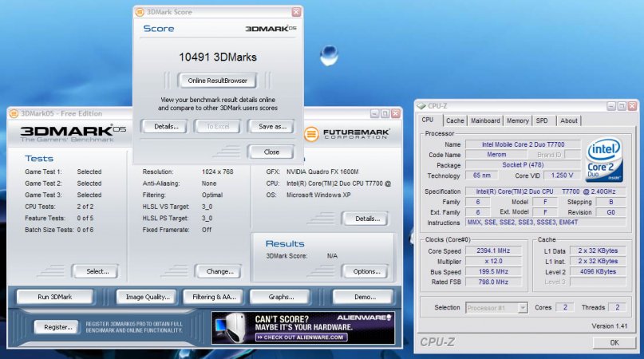The image size is (644, 359).
Task: Click the 3DMark Score window title icon
Action: (x=140, y=12)
